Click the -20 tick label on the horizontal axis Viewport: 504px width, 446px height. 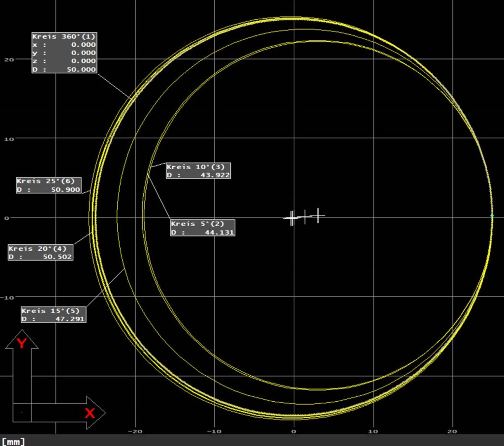pos(135,431)
